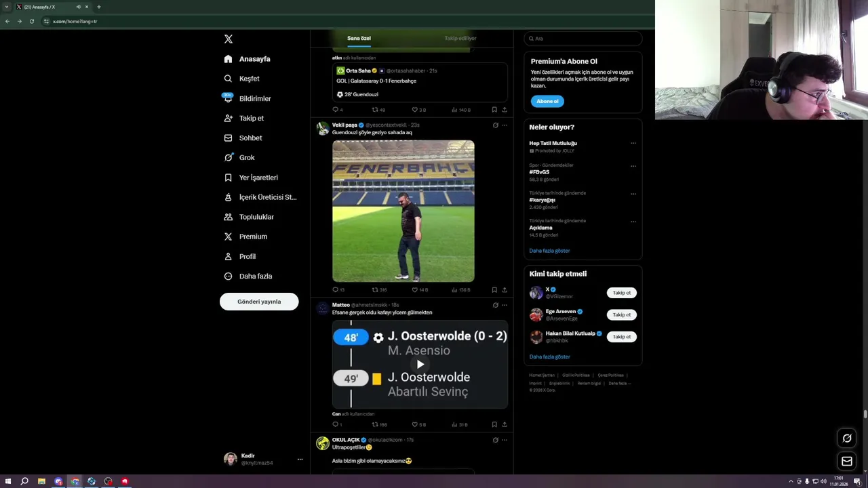Open more options on Matteo post
Viewport: 868px width, 488px height.
[x=505, y=305]
